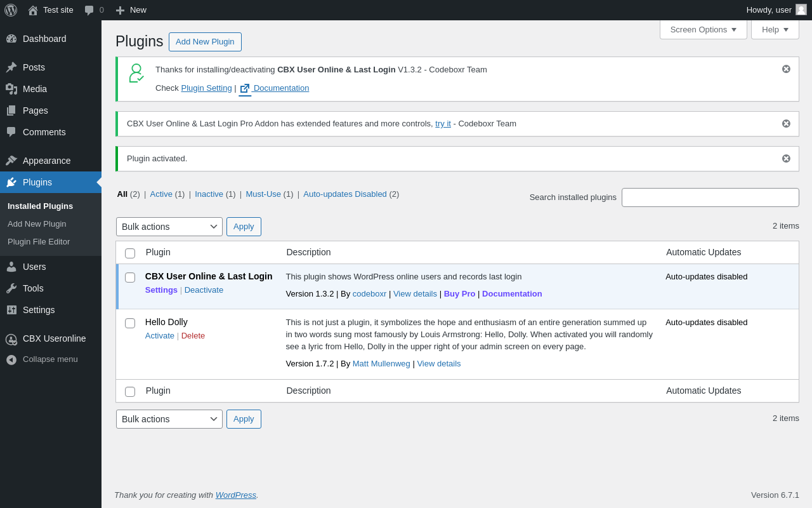
Task: Deactivate the CBX User Online plugin
Action: click(204, 290)
